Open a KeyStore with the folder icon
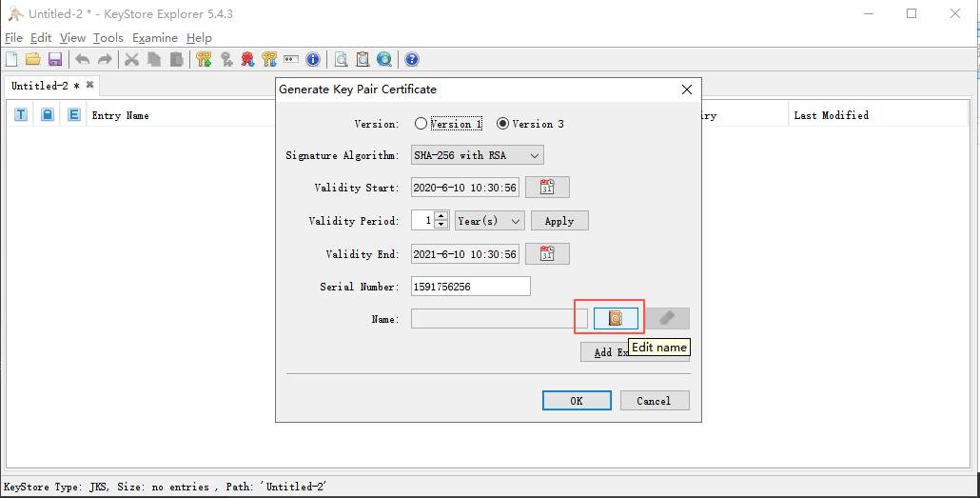Screen dimensions: 980x498 tap(33, 59)
